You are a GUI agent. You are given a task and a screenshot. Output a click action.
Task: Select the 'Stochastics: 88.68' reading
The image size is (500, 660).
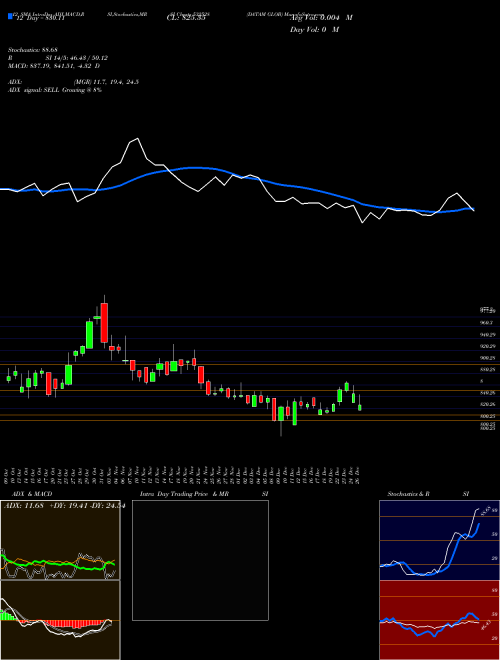click(32, 51)
